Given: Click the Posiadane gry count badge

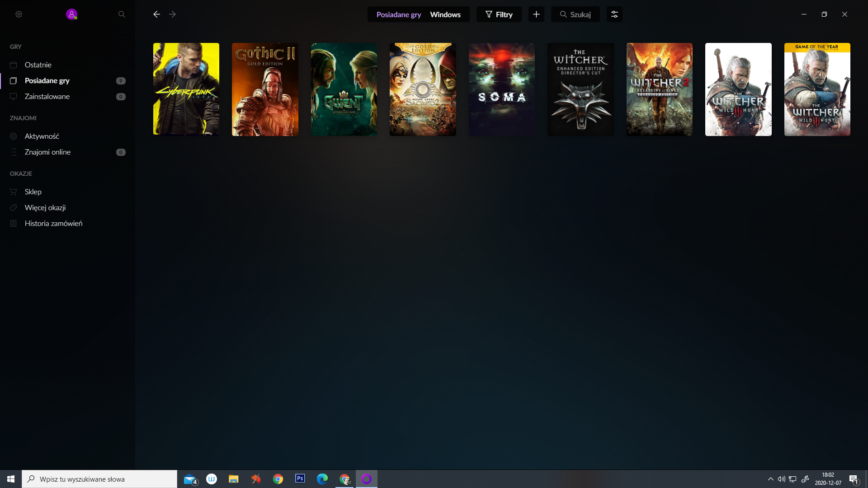Looking at the screenshot, I should 121,81.
